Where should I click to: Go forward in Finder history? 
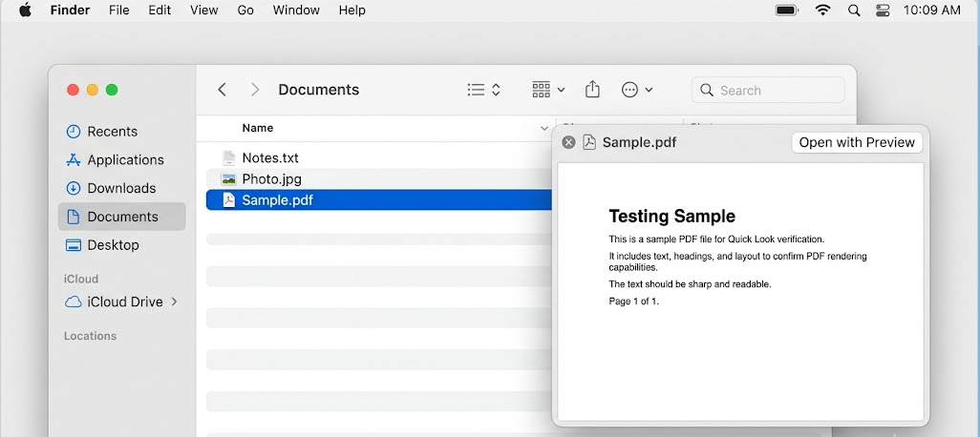coord(255,90)
